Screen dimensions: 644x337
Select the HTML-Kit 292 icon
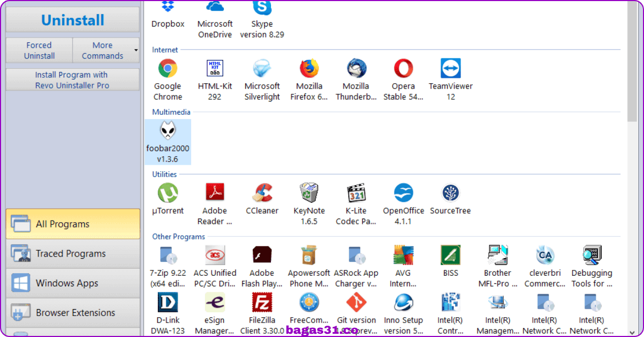pyautogui.click(x=215, y=69)
